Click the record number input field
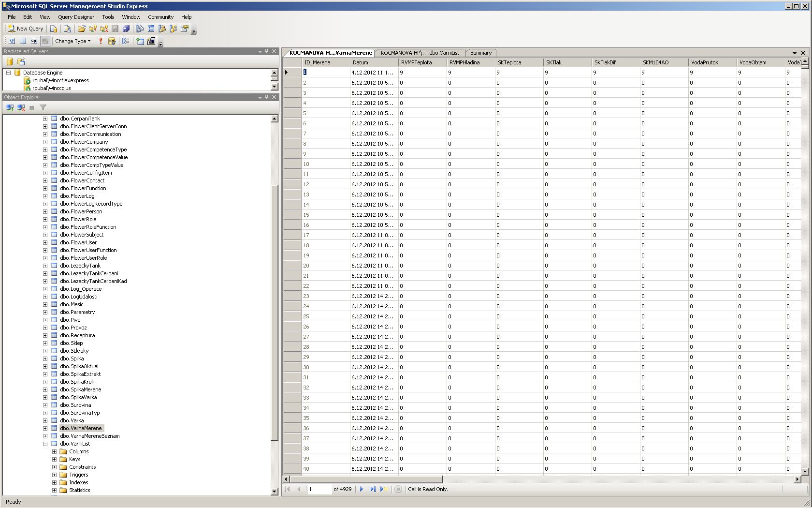Viewport: 812px width, 508px height. [x=319, y=489]
